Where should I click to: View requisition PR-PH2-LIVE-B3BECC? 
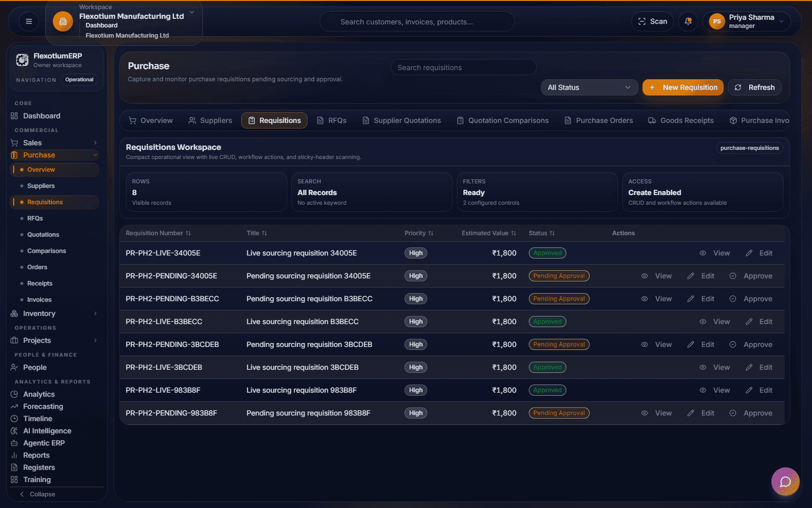tap(715, 322)
